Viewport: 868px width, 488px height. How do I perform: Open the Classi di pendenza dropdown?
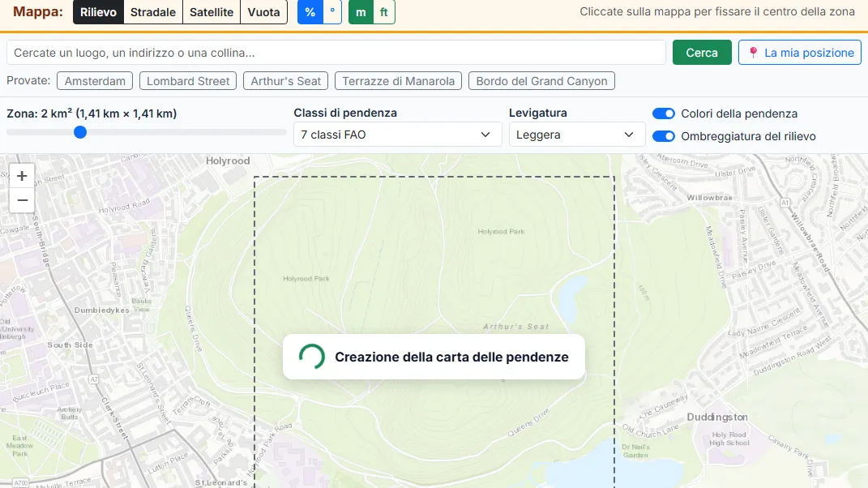[397, 135]
